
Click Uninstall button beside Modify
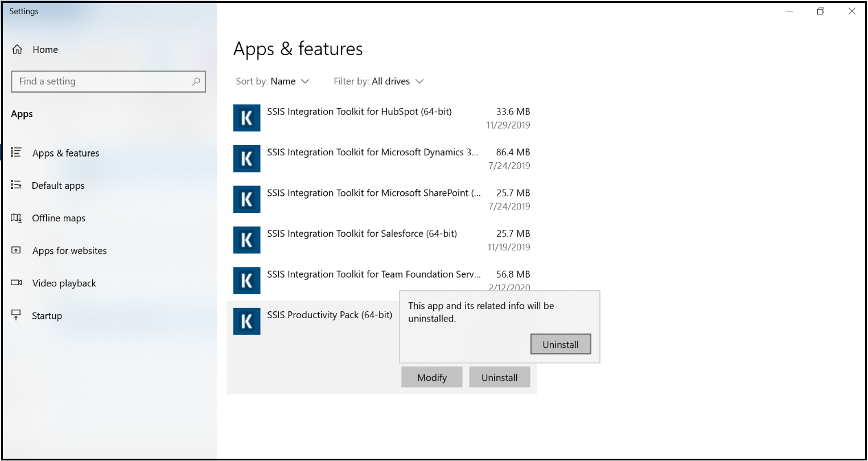tap(500, 377)
